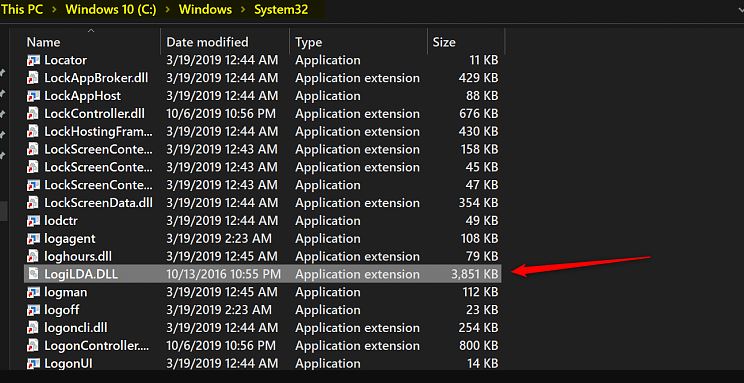Click the LockAppBroker.dll file icon
The width and height of the screenshot is (744, 383).
coord(33,78)
